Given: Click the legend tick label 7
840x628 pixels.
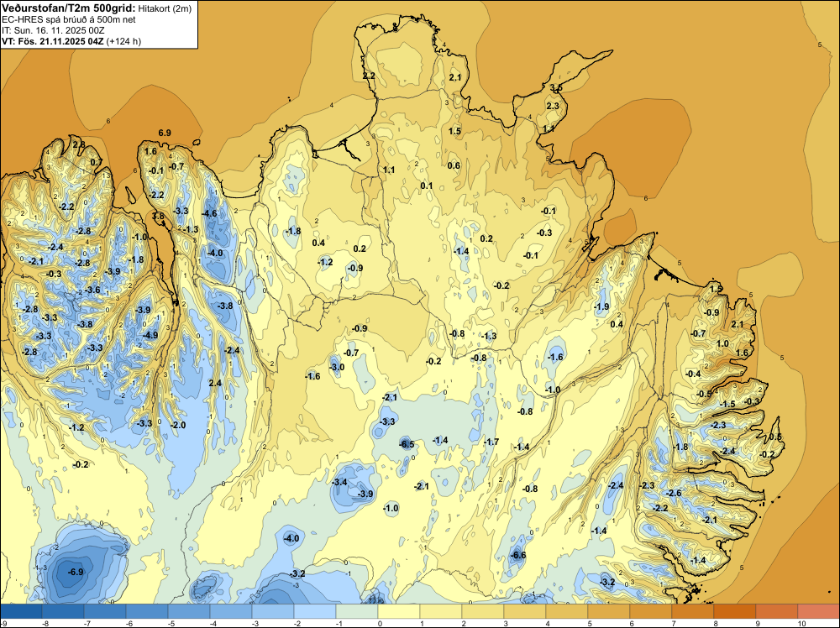Looking at the screenshot, I should 674,623.
